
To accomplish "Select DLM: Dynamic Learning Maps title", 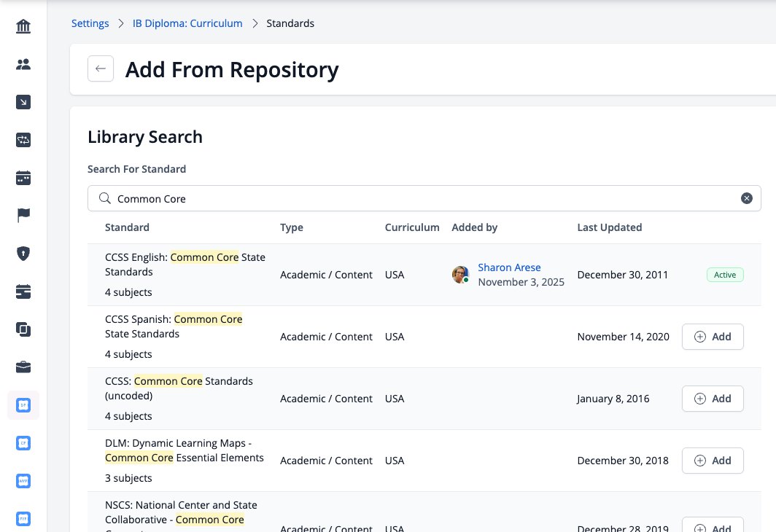I will pyautogui.click(x=184, y=450).
